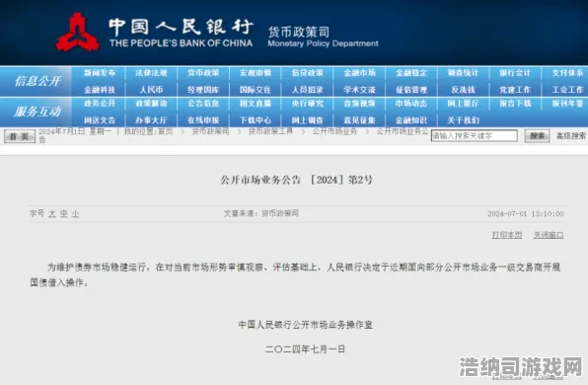Open the 银行会计 menu item
This screenshot has height=385, width=588.
click(515, 73)
